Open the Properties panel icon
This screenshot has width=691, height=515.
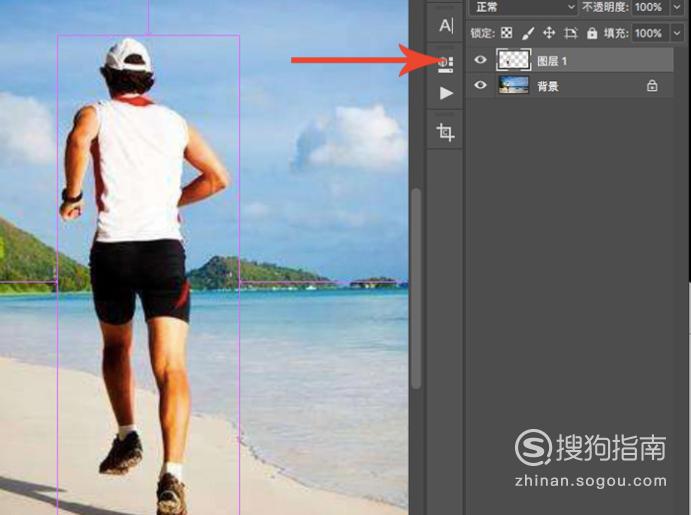tap(446, 64)
